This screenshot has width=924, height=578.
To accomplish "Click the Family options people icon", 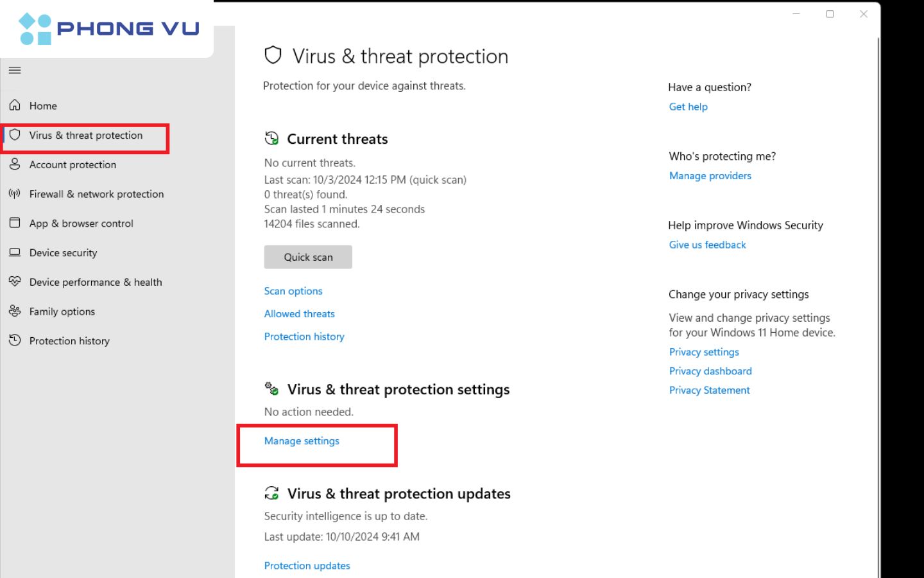I will click(15, 311).
